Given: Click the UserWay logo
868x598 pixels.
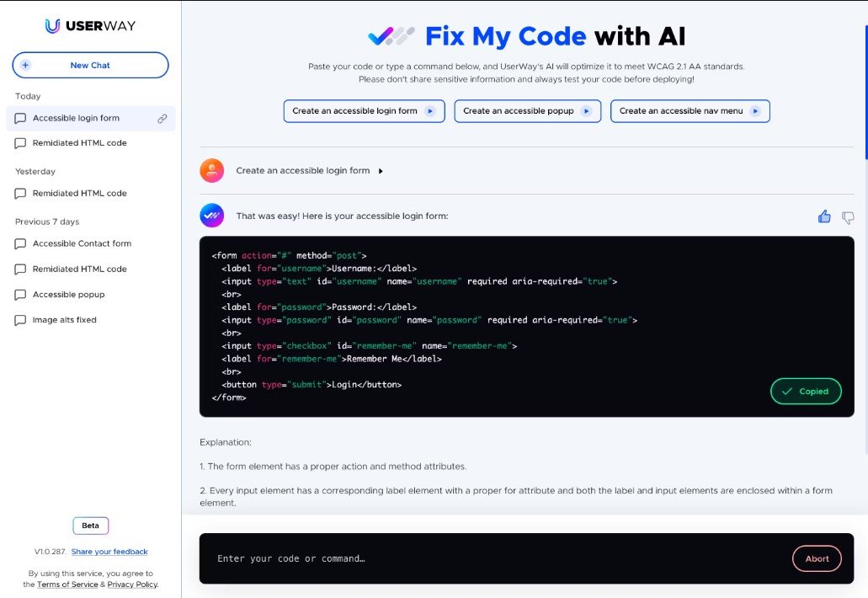Looking at the screenshot, I should click(90, 26).
